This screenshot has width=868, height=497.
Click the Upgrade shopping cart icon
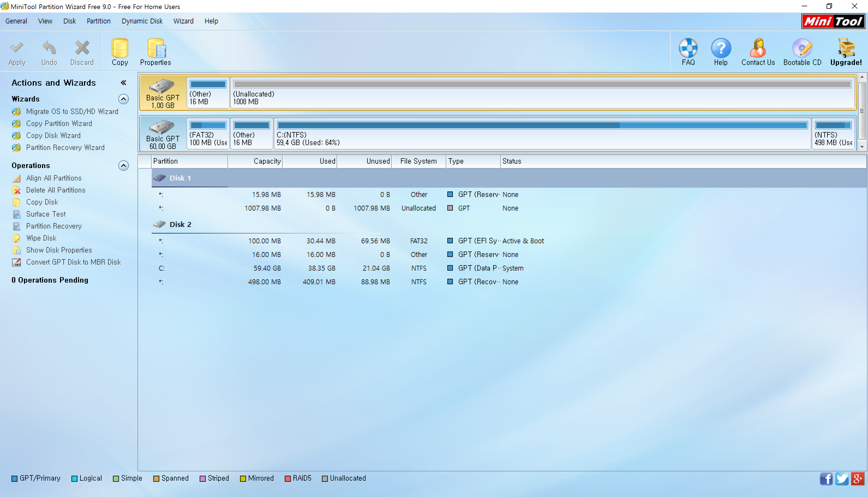(x=846, y=51)
